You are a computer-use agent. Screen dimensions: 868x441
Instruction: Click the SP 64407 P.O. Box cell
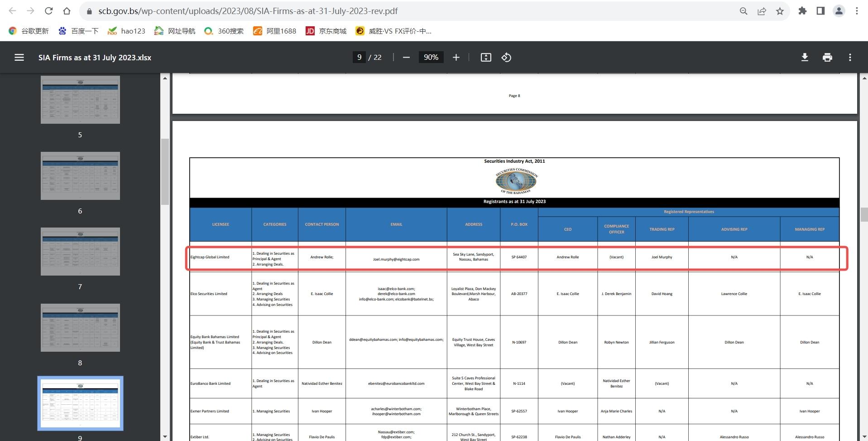pyautogui.click(x=519, y=257)
